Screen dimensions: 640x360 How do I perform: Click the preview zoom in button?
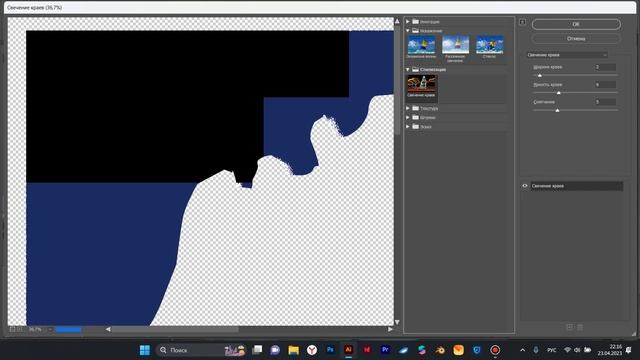20,329
